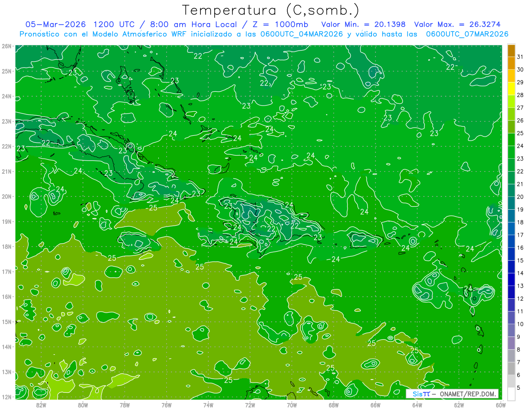Click the colorbar scale label 20
The width and height of the screenshot is (532, 411).
tap(520, 196)
